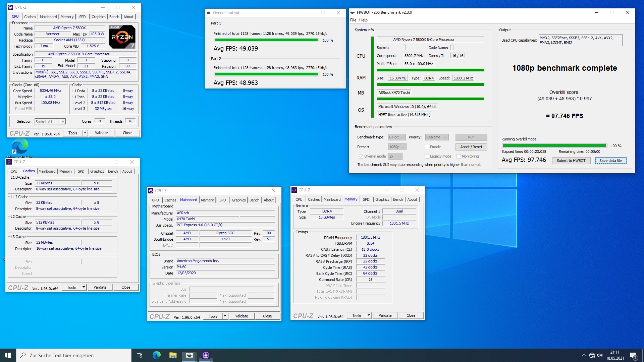Click Close in CPU-Z Memory window
Viewport: 644px width, 362px height.
[x=411, y=315]
